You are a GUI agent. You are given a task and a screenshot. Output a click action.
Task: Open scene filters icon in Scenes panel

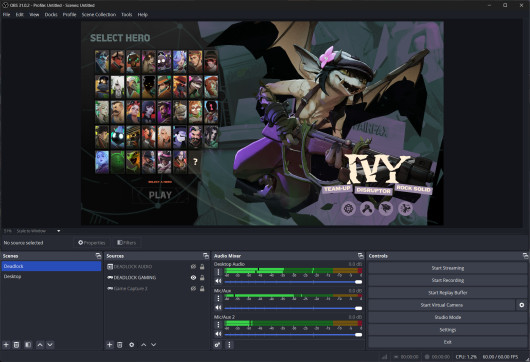pos(28,345)
